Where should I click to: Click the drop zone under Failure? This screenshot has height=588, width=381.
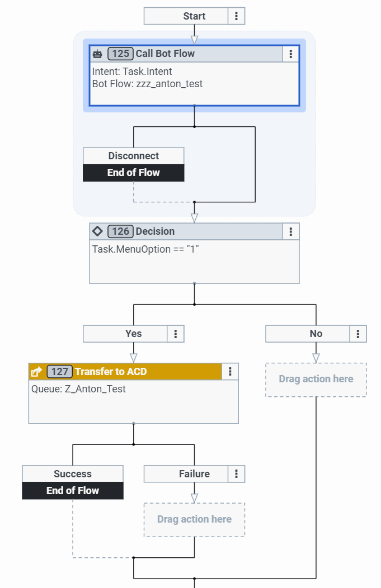(194, 520)
